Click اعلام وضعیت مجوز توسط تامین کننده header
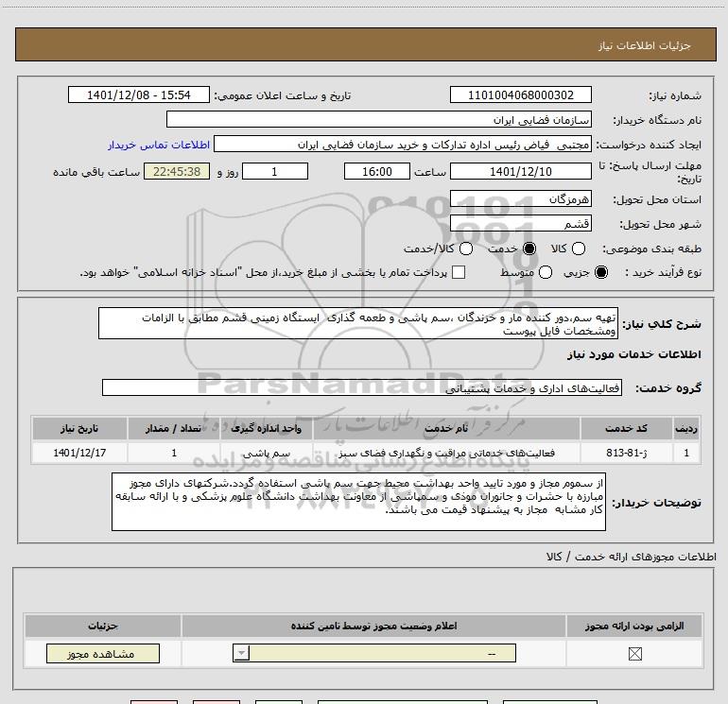The image size is (728, 704). [x=373, y=626]
